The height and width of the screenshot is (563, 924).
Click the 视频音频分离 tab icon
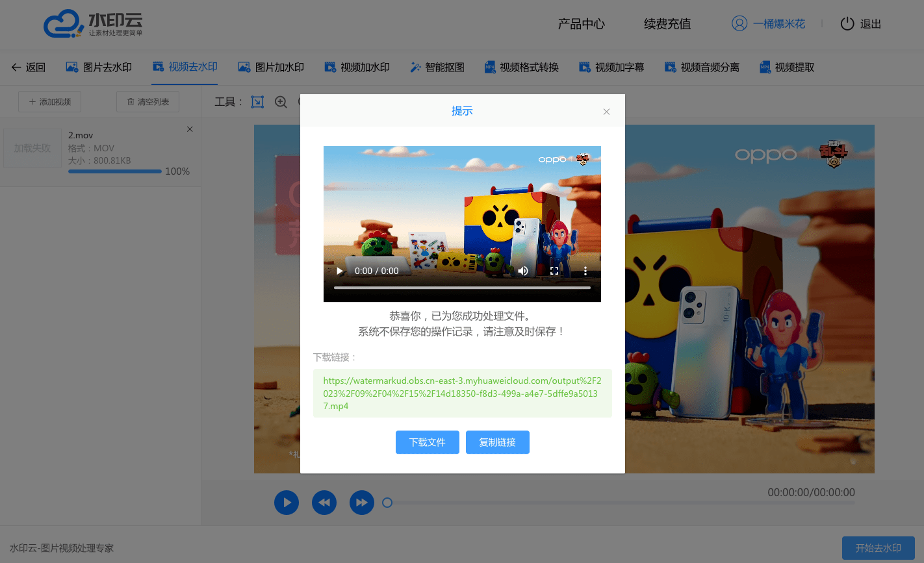(x=671, y=67)
